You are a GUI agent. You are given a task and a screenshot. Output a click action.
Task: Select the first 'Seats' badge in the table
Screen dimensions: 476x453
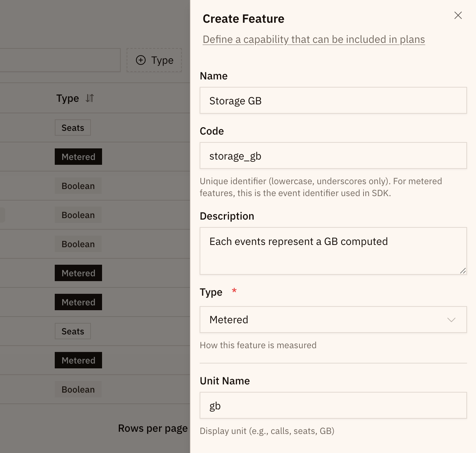point(73,128)
